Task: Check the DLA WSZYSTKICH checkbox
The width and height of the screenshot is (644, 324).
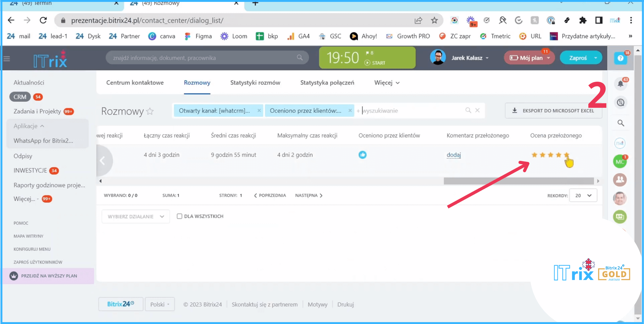Action: coord(179,216)
